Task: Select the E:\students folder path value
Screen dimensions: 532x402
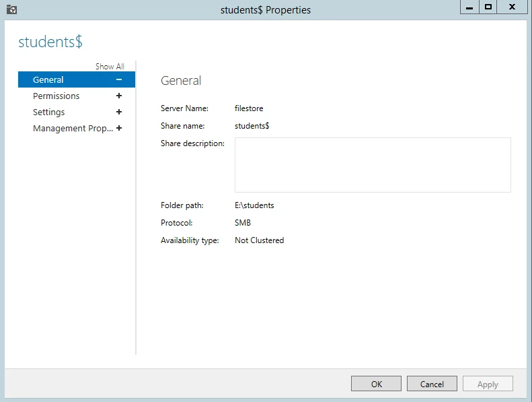Action: pos(254,205)
